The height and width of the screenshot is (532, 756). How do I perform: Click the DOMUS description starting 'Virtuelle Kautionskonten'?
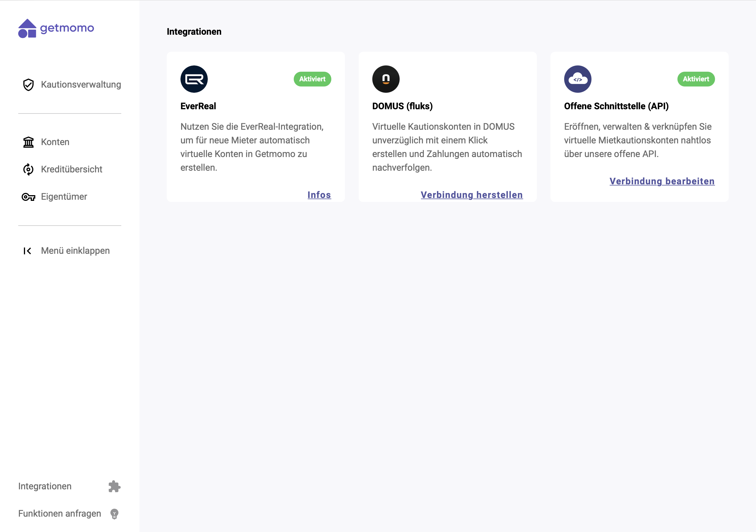(x=447, y=147)
